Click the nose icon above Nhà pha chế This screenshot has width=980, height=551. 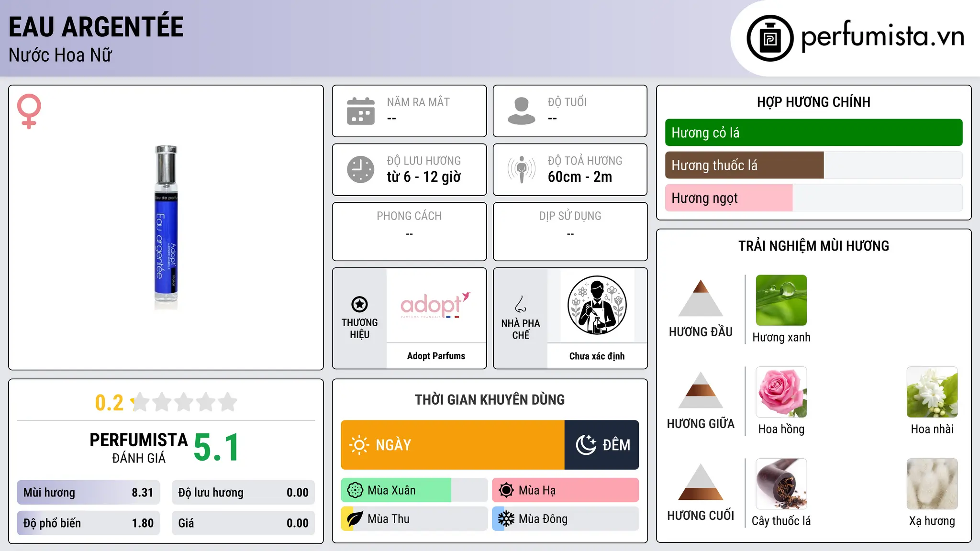click(521, 304)
